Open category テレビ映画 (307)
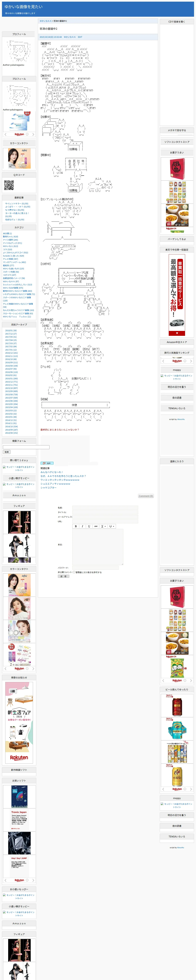The height and width of the screenshot is (980, 196). (10, 259)
